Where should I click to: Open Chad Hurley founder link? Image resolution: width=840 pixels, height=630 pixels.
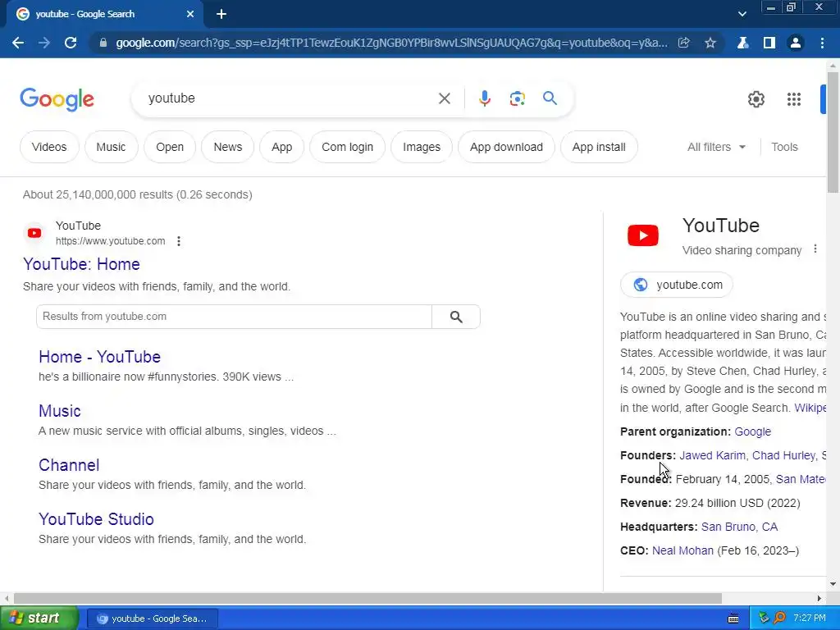(783, 455)
